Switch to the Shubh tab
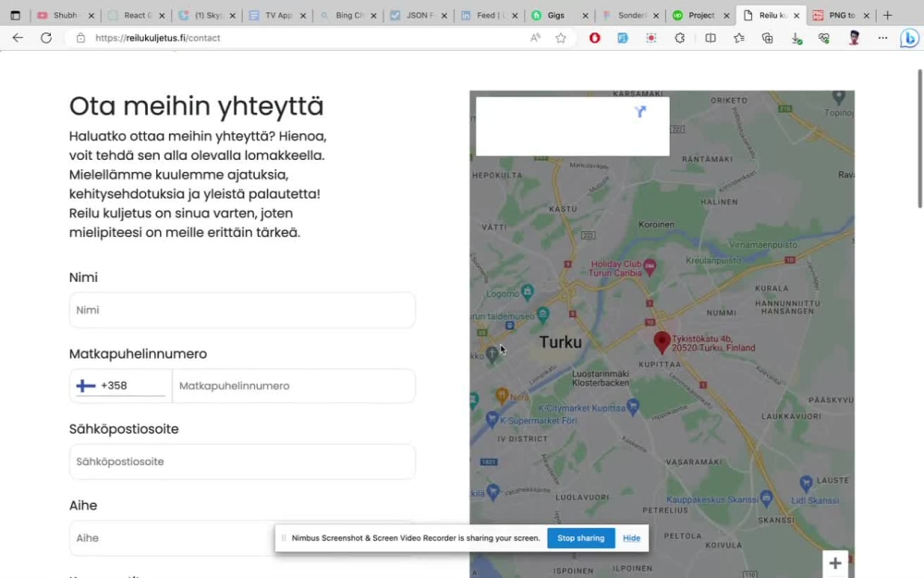The height and width of the screenshot is (578, 924). [65, 16]
